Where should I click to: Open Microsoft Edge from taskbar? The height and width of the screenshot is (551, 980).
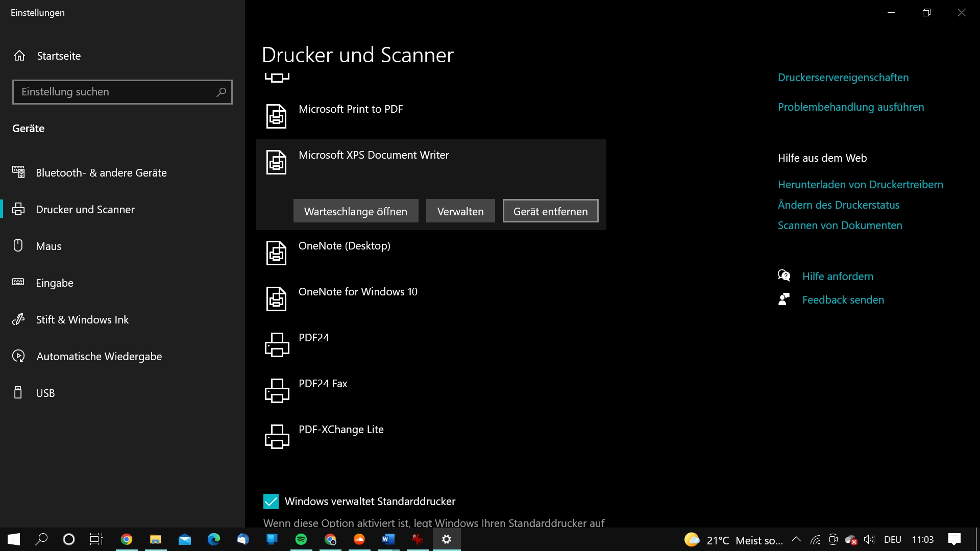(x=214, y=539)
